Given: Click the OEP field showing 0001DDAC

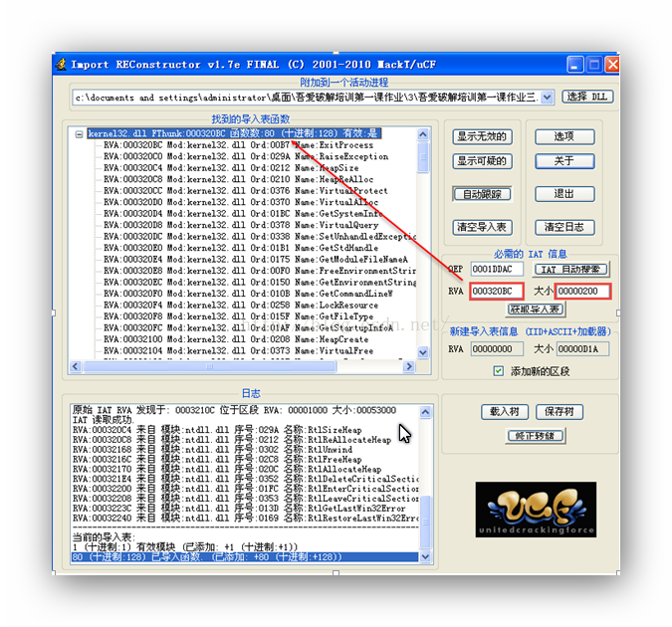Looking at the screenshot, I should coord(497,269).
